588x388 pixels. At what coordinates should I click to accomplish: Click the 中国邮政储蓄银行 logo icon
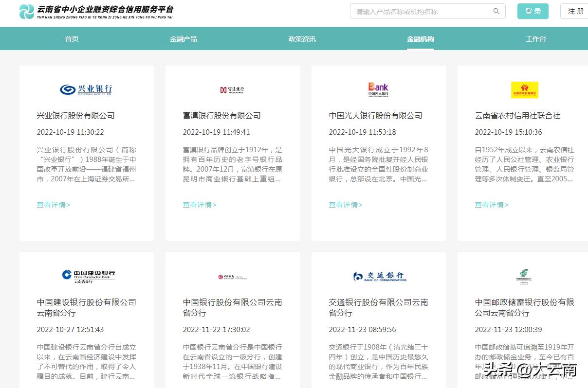524,275
